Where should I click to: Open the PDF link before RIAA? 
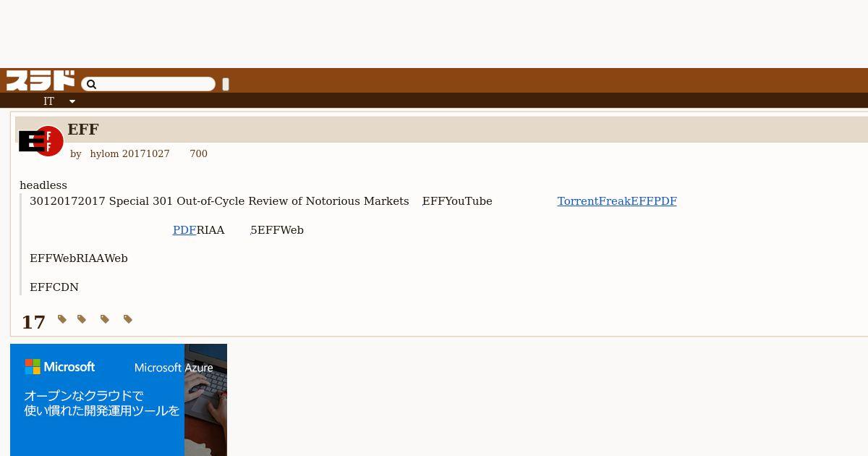184,230
